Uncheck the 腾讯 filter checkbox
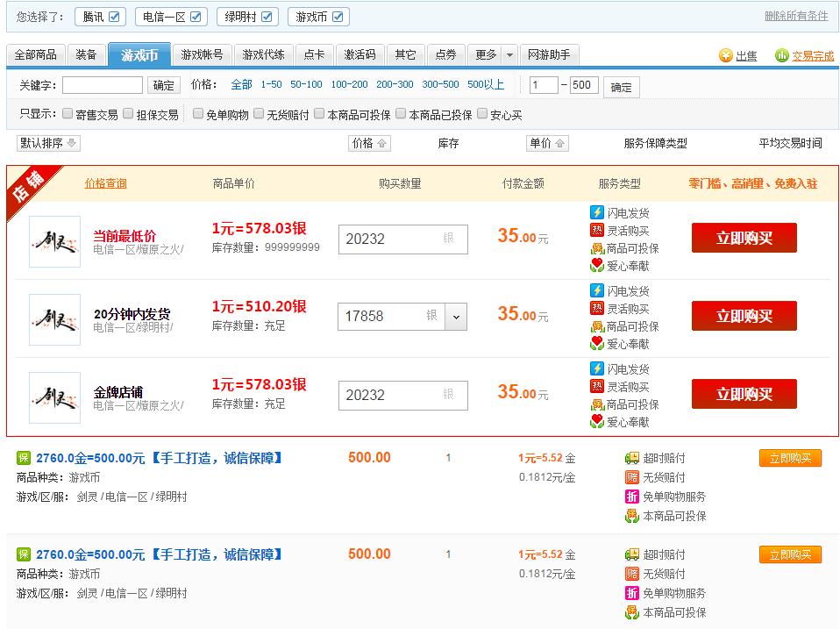Image resolution: width=840 pixels, height=629 pixels. (x=117, y=15)
